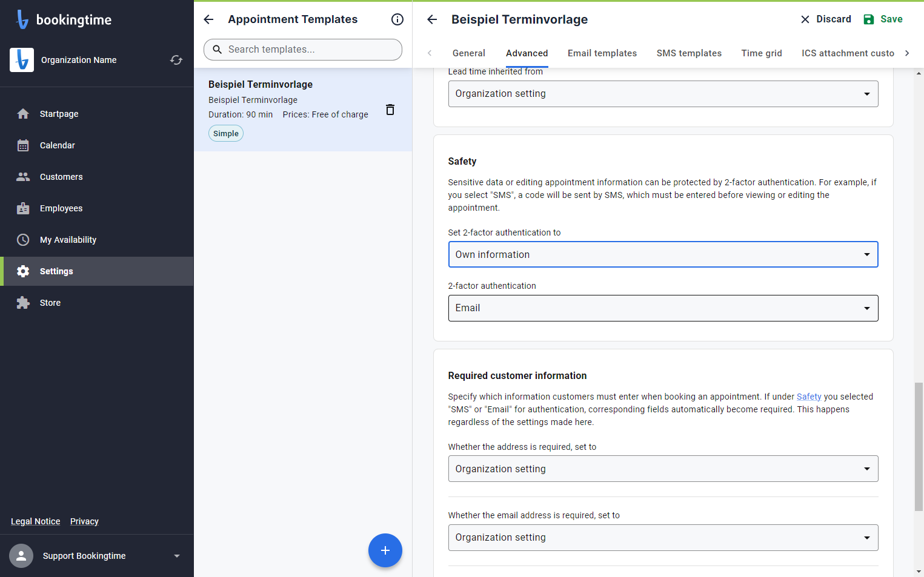This screenshot has height=577, width=924.
Task: Open the Startpage home icon
Action: pyautogui.click(x=23, y=114)
